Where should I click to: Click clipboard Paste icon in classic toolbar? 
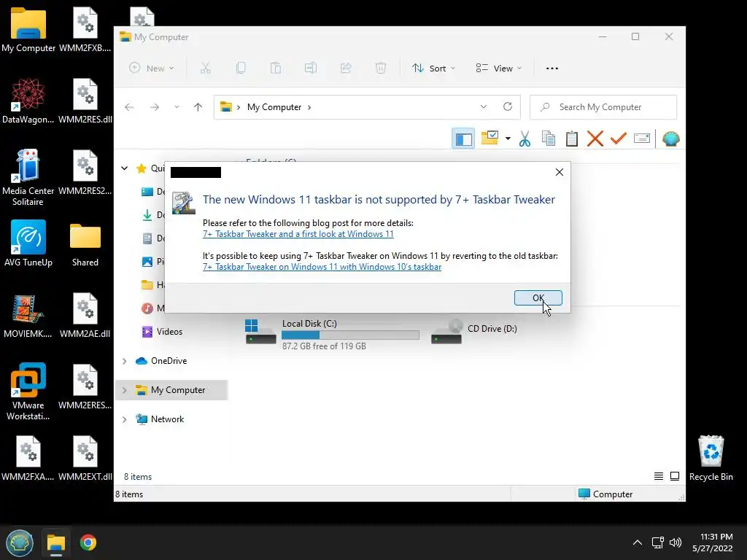coord(572,139)
